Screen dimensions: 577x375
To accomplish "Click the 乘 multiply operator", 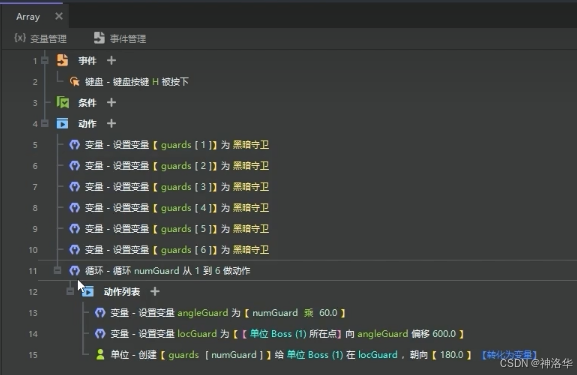I will (x=308, y=313).
